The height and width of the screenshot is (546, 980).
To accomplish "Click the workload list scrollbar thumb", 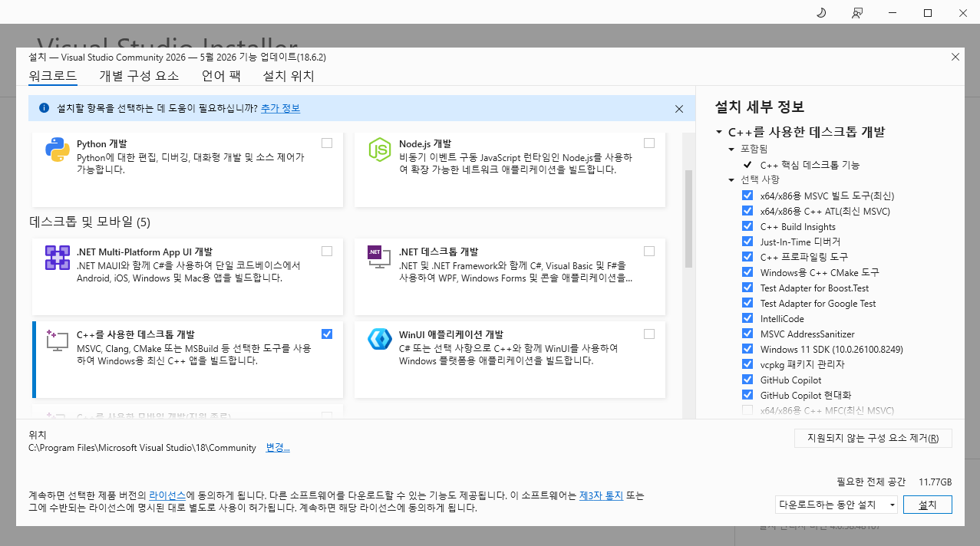I will tap(688, 219).
